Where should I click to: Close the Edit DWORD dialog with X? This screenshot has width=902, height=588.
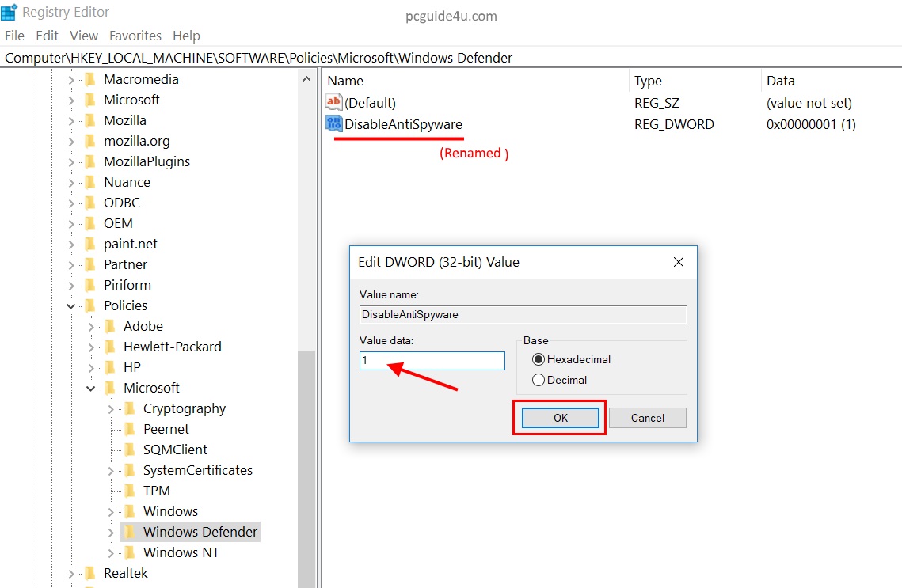coord(678,262)
